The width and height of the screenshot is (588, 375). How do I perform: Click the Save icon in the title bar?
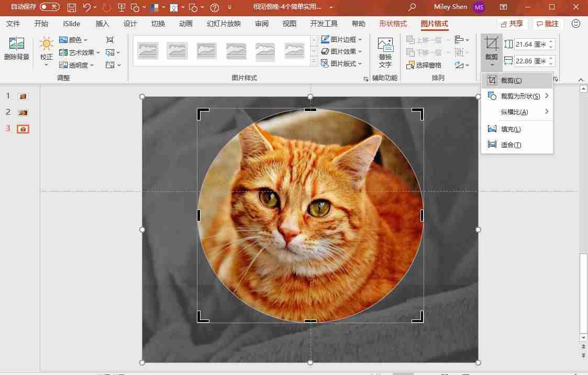tap(71, 7)
